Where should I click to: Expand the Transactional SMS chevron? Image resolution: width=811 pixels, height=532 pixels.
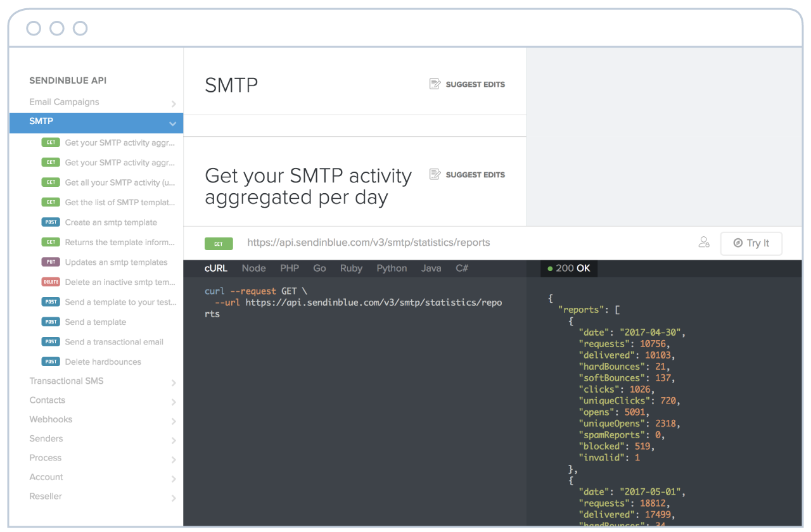pyautogui.click(x=173, y=383)
